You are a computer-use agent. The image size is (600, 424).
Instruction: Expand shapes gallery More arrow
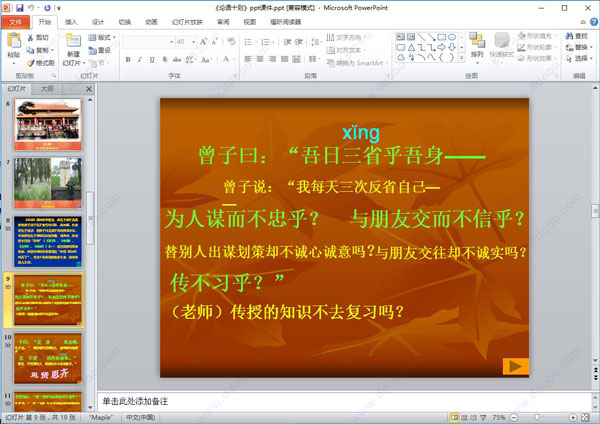[x=462, y=58]
